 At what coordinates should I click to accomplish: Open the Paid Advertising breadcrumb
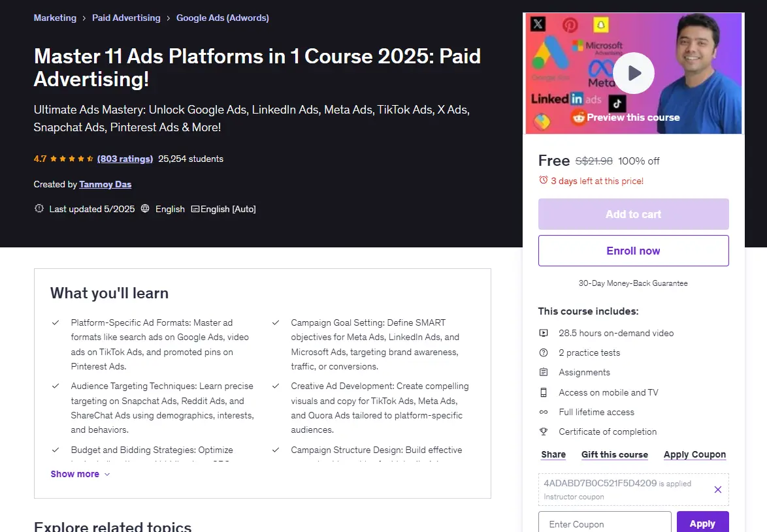tap(126, 18)
